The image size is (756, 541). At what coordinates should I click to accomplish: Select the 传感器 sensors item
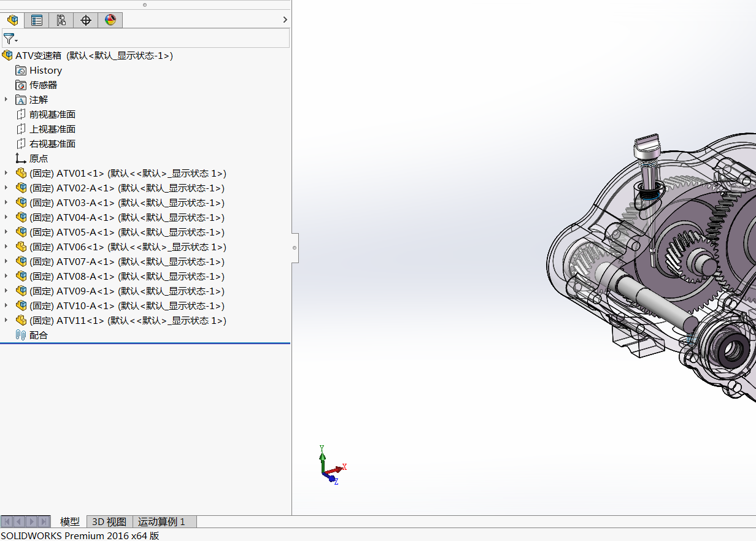pyautogui.click(x=43, y=85)
